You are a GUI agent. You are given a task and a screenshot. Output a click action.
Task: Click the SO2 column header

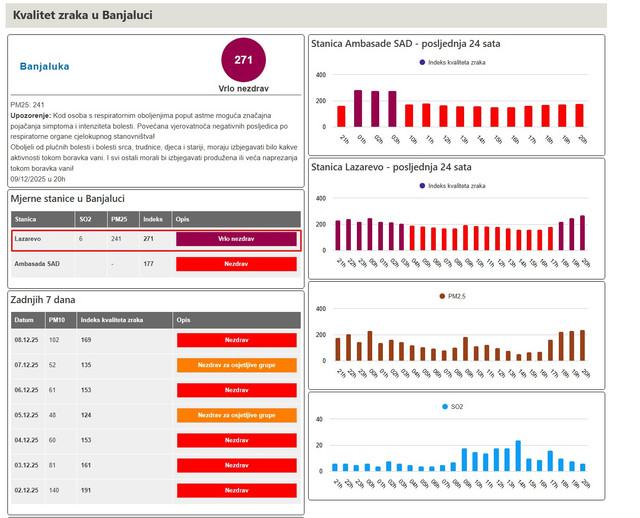tap(91, 219)
